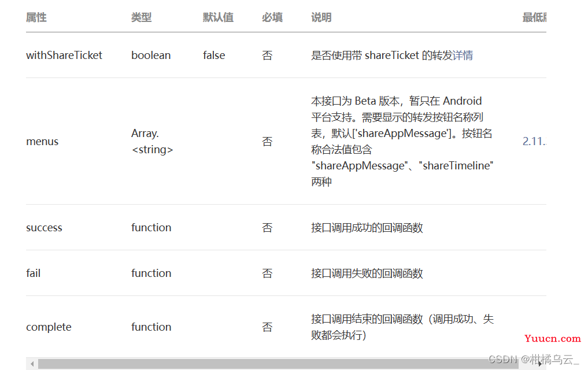The image size is (588, 370).
Task: Select the withShareTicket property name
Action: (x=64, y=55)
